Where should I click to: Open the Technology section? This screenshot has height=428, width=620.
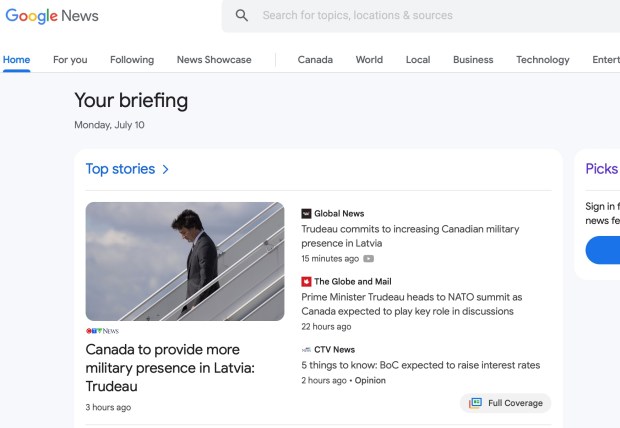point(542,60)
